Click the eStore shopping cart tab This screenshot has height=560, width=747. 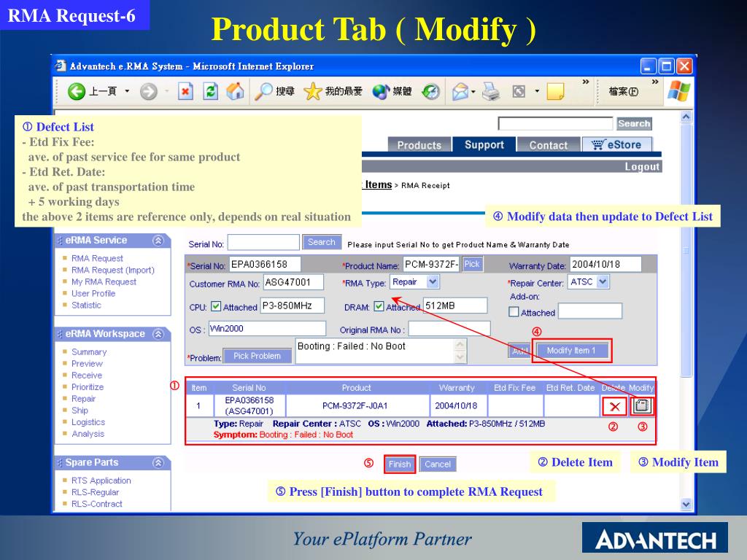617,145
